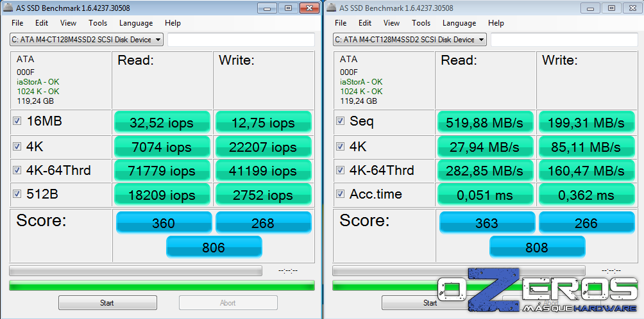
Task: Maximize the left AS SSD Benchmark window
Action: (x=288, y=8)
